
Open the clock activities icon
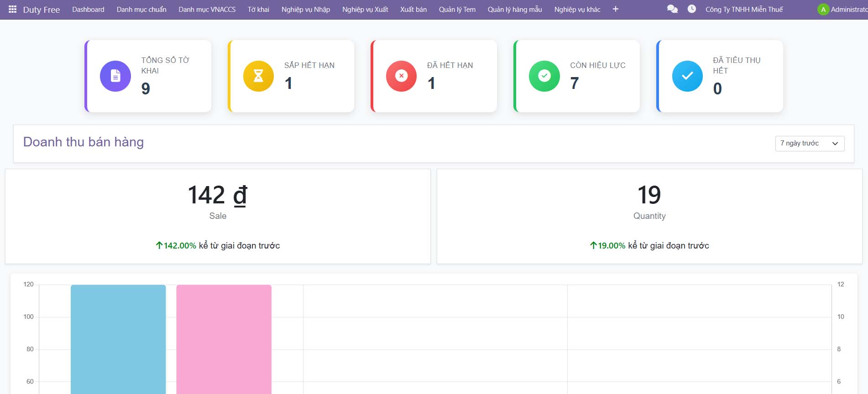tap(691, 9)
